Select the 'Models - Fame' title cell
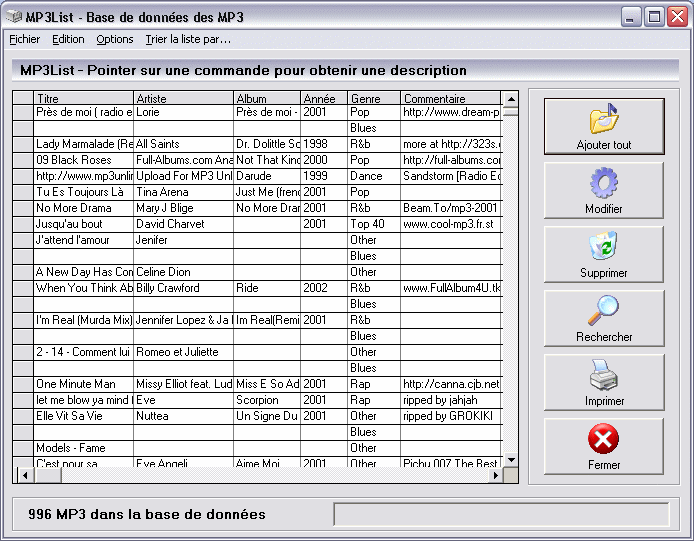 (x=83, y=448)
